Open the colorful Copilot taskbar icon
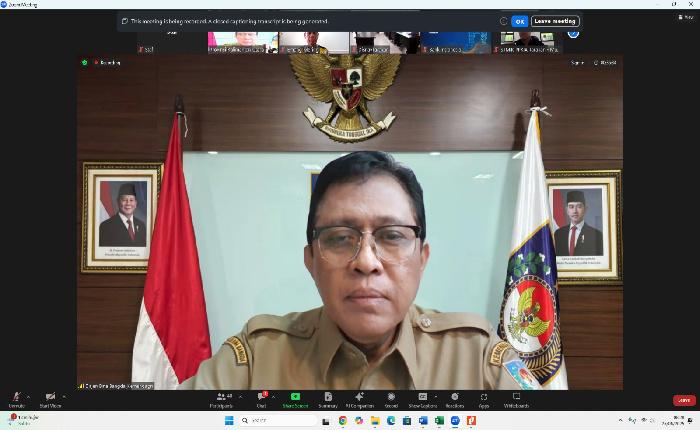 click(359, 420)
